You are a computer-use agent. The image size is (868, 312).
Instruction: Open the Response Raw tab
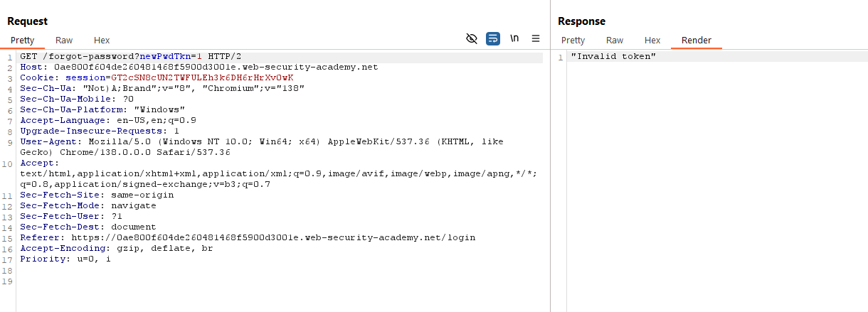point(615,41)
